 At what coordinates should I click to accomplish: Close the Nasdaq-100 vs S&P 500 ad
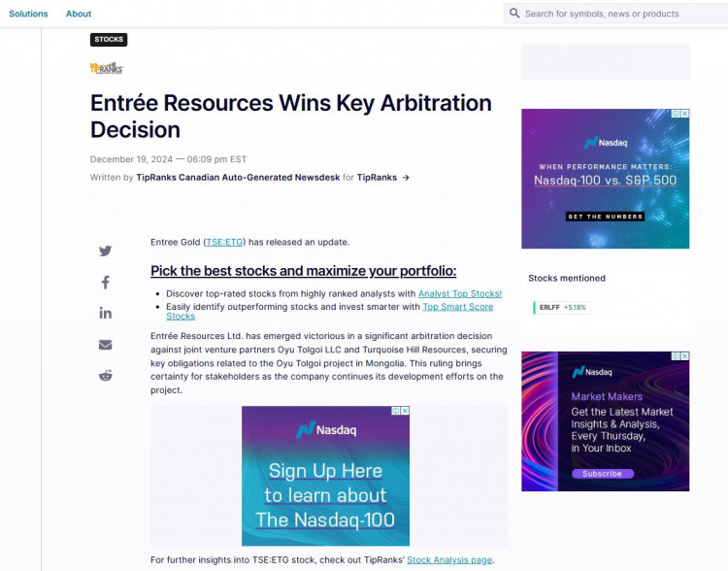685,114
